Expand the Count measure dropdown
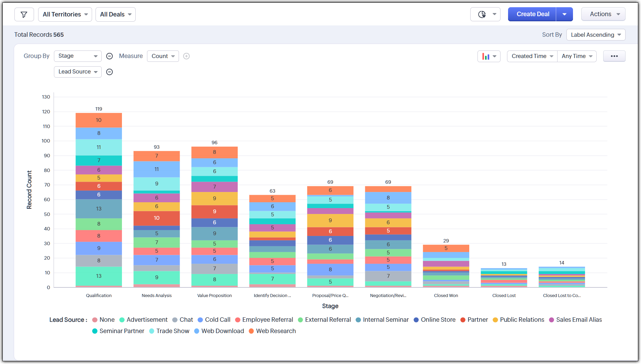This screenshot has width=641, height=364. click(163, 56)
